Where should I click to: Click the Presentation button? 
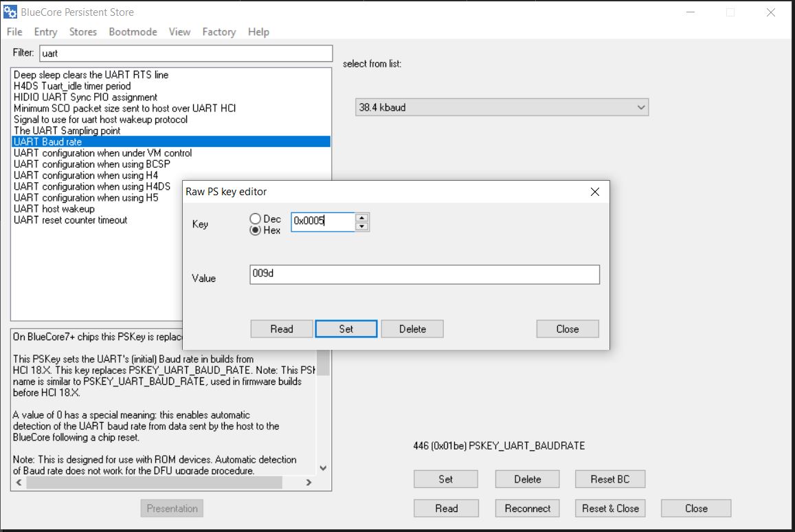click(x=172, y=508)
